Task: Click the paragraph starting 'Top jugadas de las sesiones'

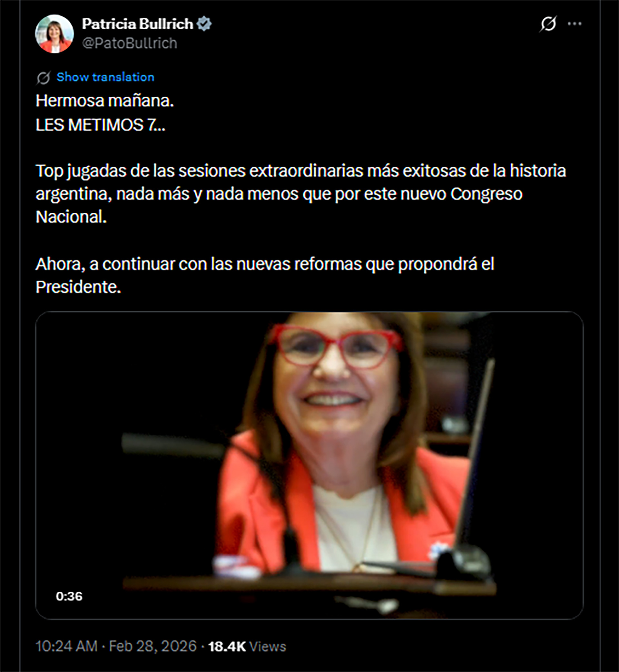Action: coord(301,193)
